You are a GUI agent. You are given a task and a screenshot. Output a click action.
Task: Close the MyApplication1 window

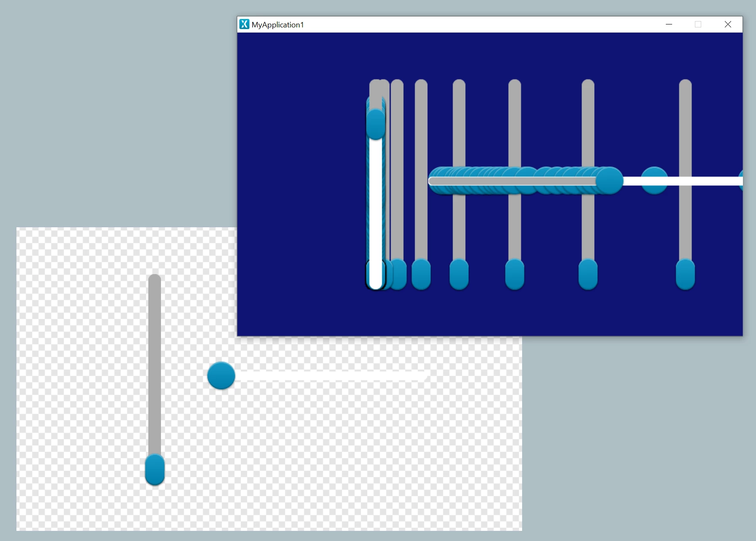pyautogui.click(x=728, y=24)
